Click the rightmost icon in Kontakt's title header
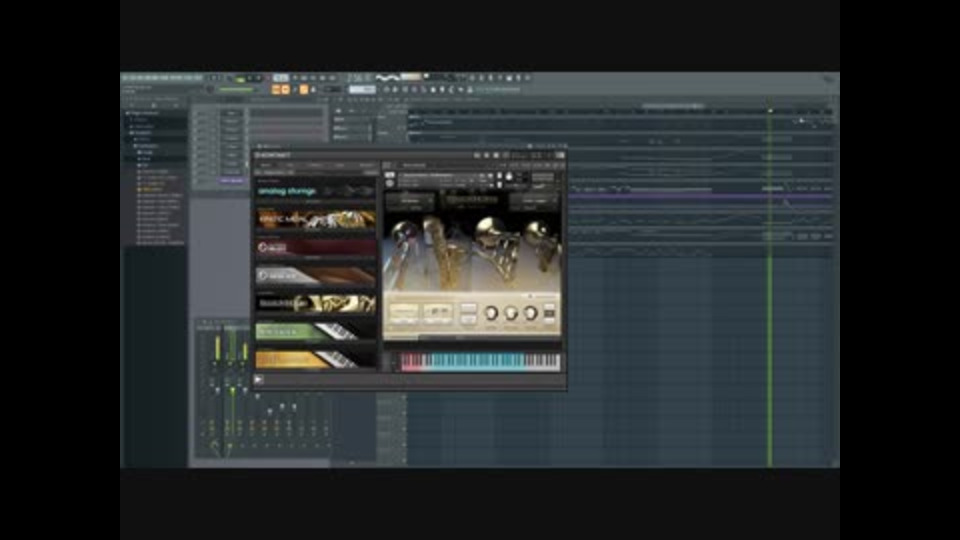Screen dimensions: 960x540 (x=560, y=156)
